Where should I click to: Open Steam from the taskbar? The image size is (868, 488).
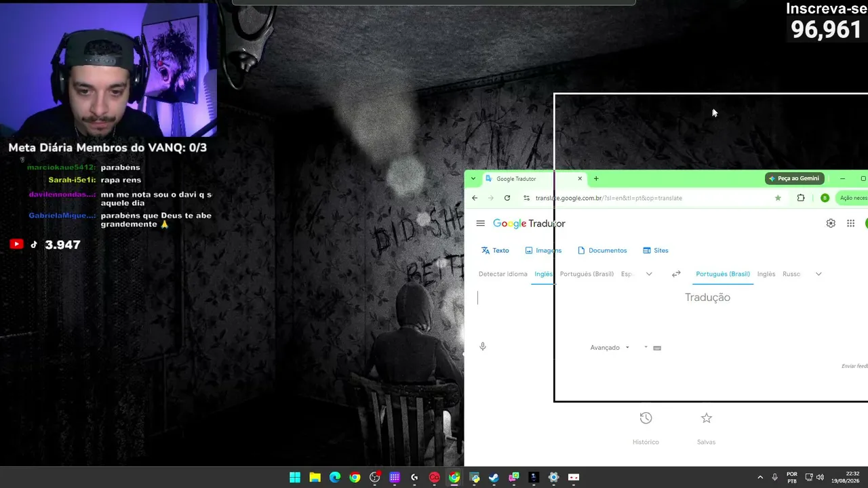tap(494, 477)
